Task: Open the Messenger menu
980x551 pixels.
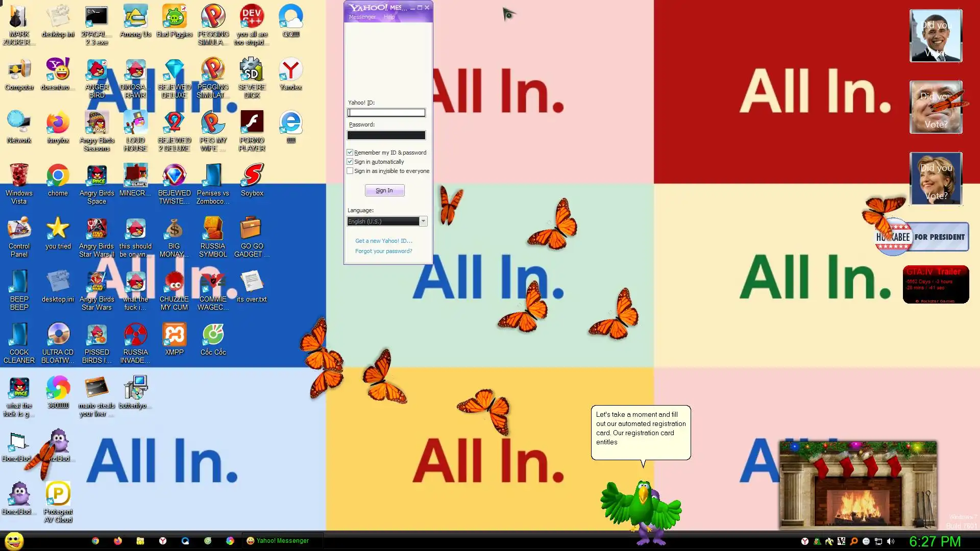Action: [x=362, y=17]
